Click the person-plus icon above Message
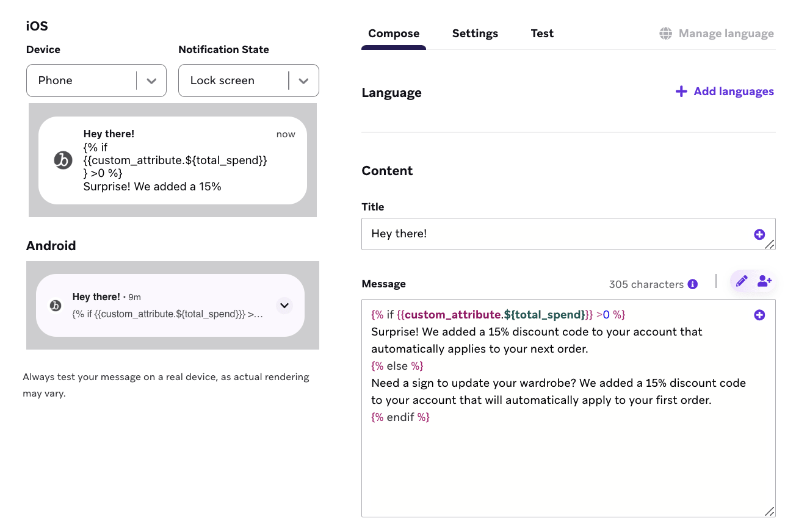This screenshot has height=532, width=796. [x=764, y=281]
